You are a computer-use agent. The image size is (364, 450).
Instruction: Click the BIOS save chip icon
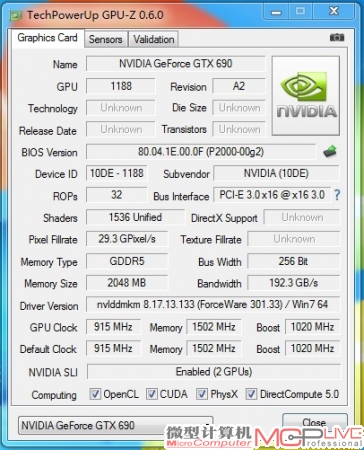tap(330, 152)
